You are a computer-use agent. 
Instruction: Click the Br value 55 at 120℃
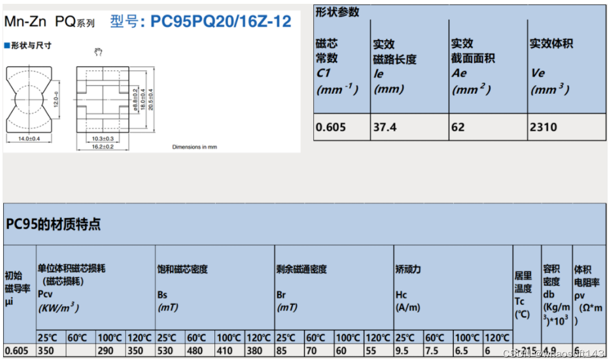371,351
